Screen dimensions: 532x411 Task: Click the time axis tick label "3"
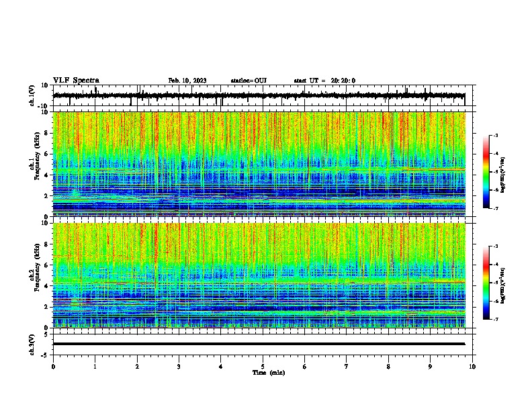click(x=179, y=367)
